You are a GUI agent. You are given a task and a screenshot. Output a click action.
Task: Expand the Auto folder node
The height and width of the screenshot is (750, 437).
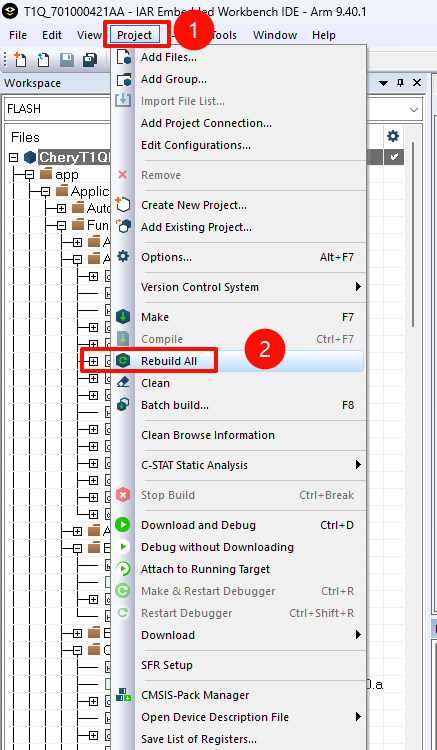[x=61, y=209]
